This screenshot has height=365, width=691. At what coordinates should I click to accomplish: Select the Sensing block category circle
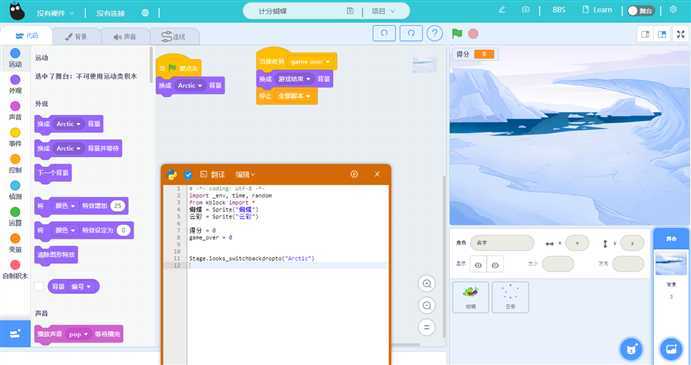(15, 186)
